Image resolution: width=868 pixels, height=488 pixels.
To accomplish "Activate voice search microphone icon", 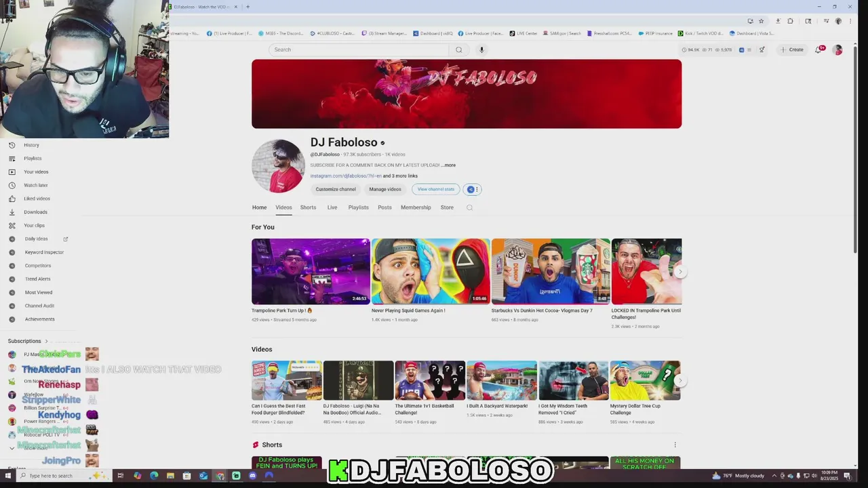I will pos(481,49).
